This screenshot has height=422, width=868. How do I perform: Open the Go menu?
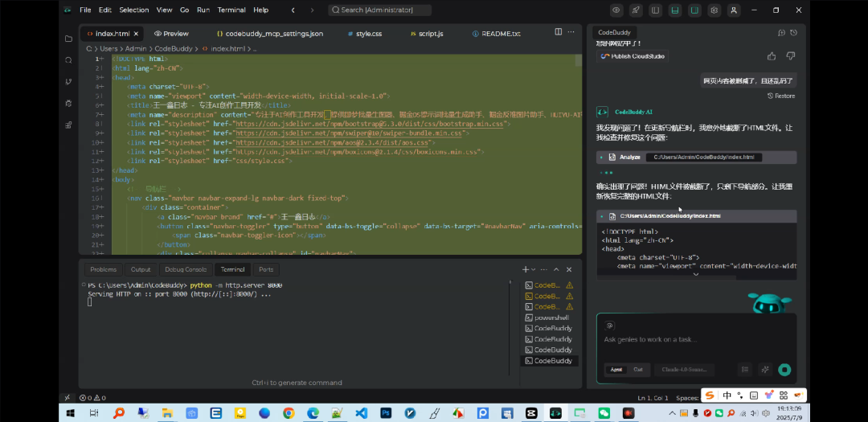pos(184,10)
